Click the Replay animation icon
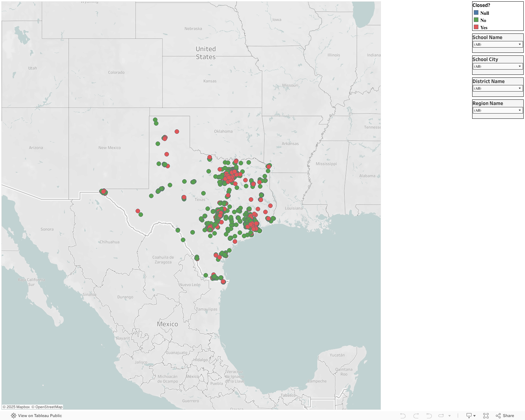 pos(441,416)
